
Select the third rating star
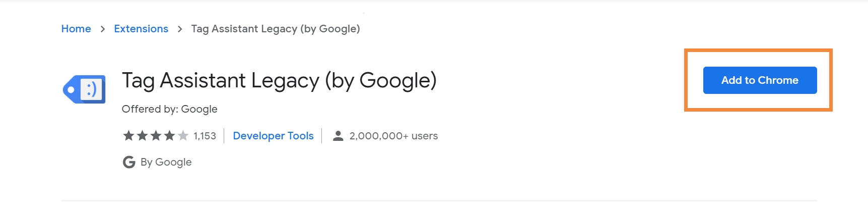point(156,135)
